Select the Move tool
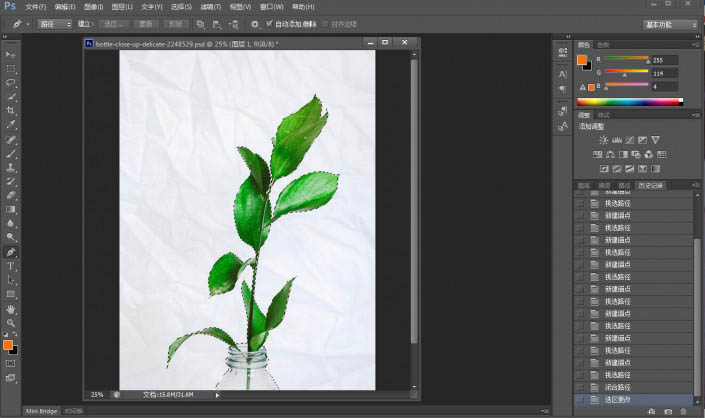This screenshot has height=418, width=705. pyautogui.click(x=11, y=54)
